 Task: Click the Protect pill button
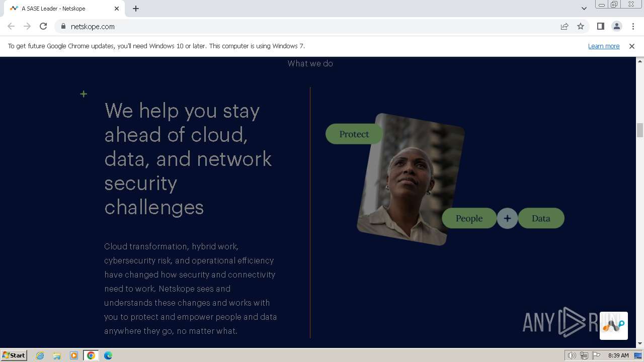[x=354, y=134]
